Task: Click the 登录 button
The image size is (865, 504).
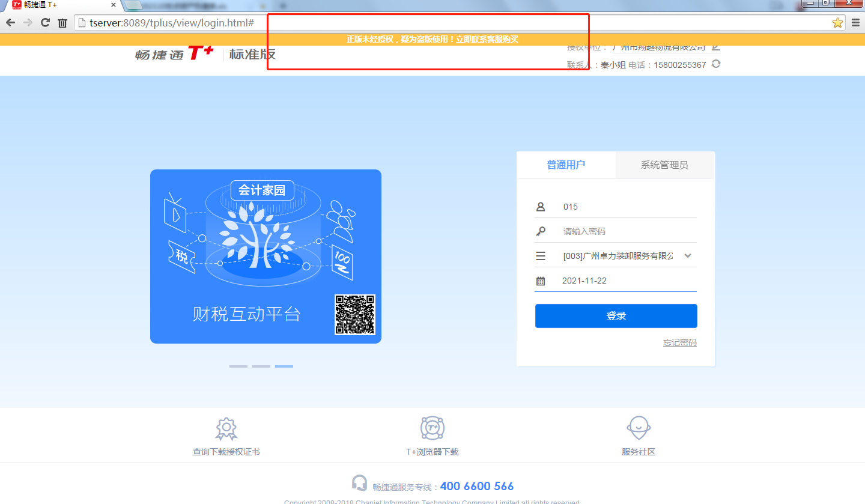Action: tap(616, 316)
